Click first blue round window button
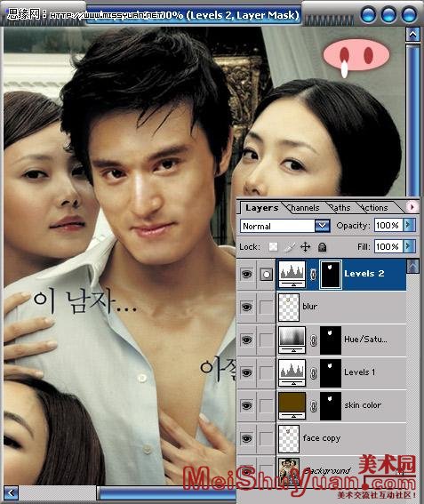The image size is (424, 504). [368, 14]
